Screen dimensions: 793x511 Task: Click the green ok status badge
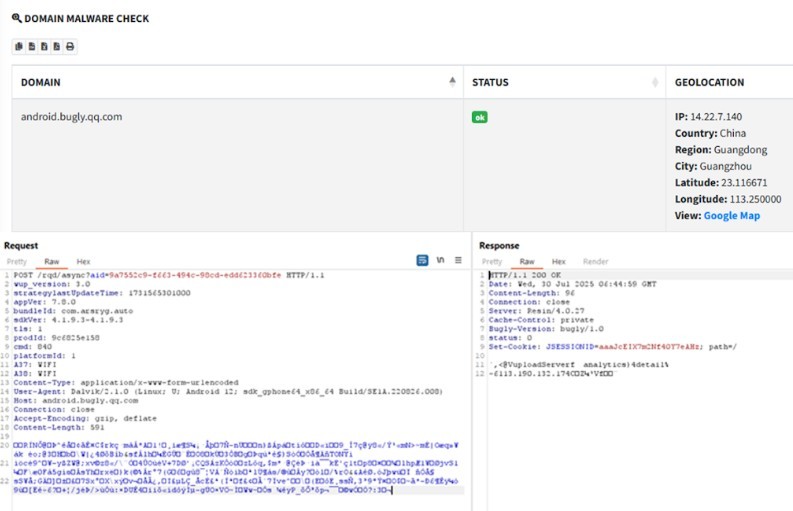point(480,117)
